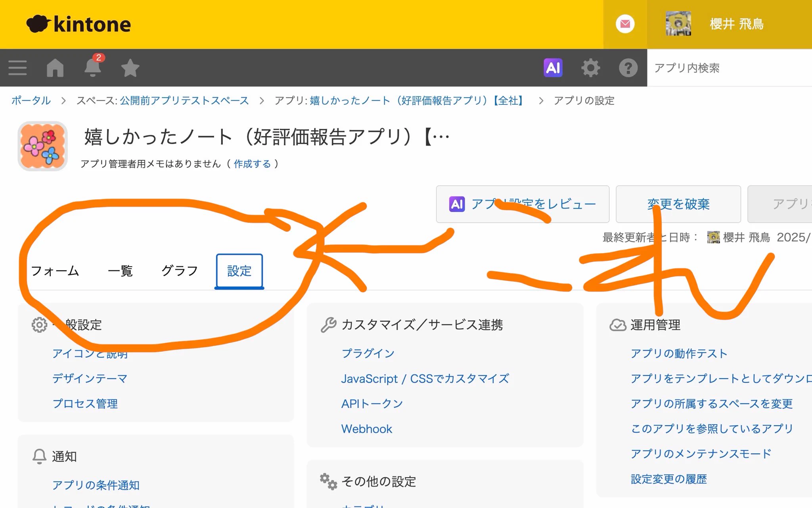The width and height of the screenshot is (812, 508).
Task: Switch to the フォーム tab
Action: pyautogui.click(x=55, y=271)
